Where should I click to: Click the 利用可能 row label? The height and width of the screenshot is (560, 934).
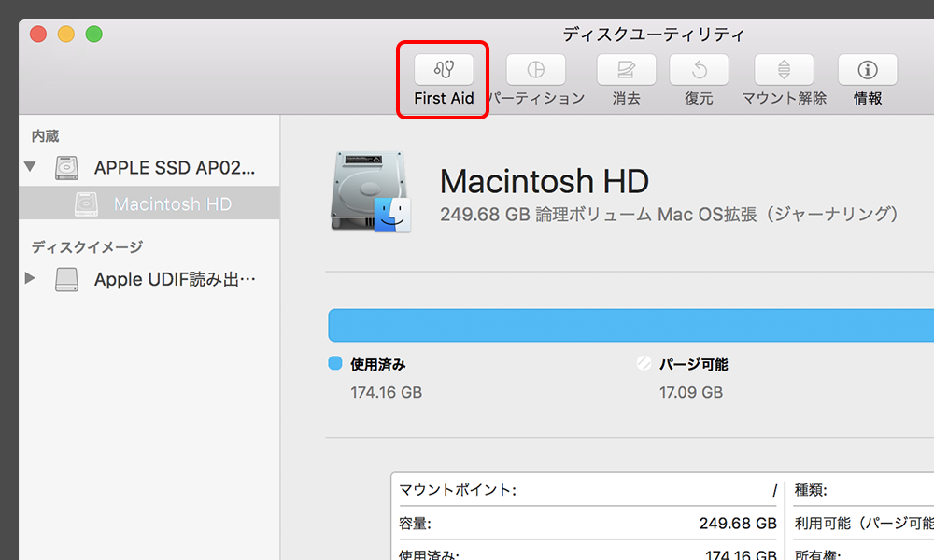[x=864, y=523]
